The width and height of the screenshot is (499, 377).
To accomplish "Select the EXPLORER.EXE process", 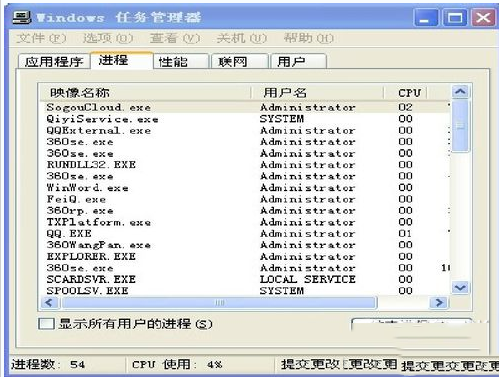I will [x=245, y=256].
